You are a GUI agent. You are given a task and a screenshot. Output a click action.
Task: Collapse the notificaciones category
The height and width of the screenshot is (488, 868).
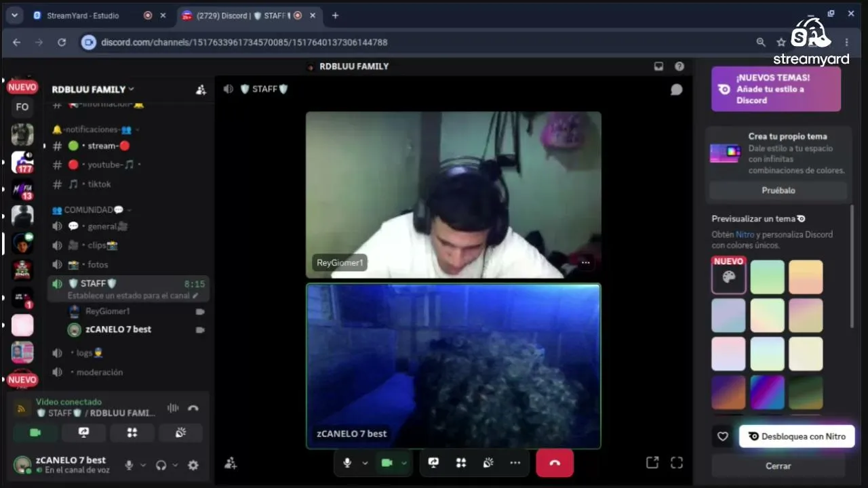pyautogui.click(x=92, y=129)
